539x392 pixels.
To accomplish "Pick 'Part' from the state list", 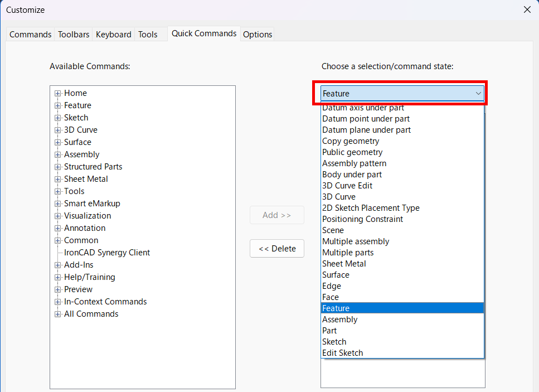I will (x=402, y=331).
